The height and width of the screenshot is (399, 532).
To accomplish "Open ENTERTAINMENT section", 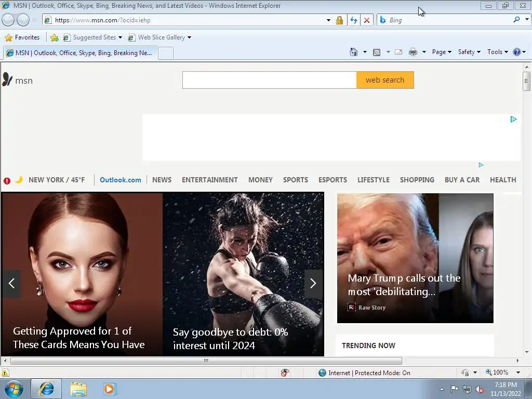I will (x=210, y=180).
